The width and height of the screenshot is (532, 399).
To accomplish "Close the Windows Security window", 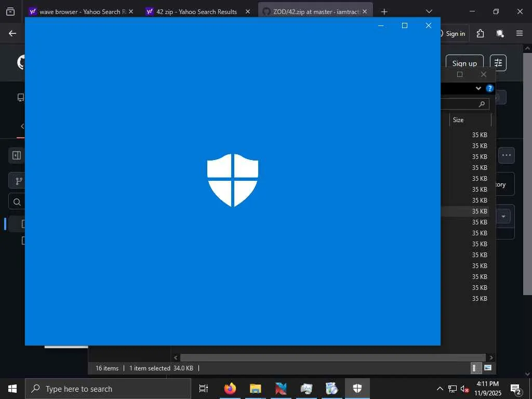I will coord(429,25).
